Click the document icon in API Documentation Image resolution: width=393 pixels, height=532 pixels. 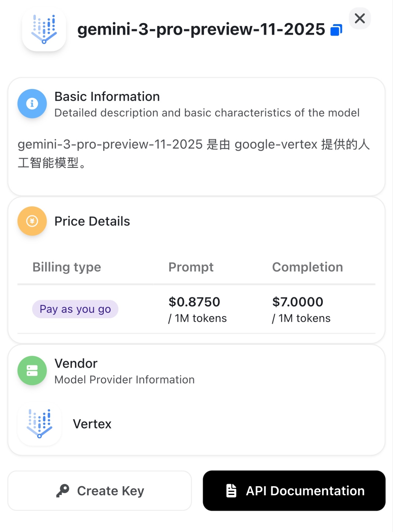click(x=231, y=491)
